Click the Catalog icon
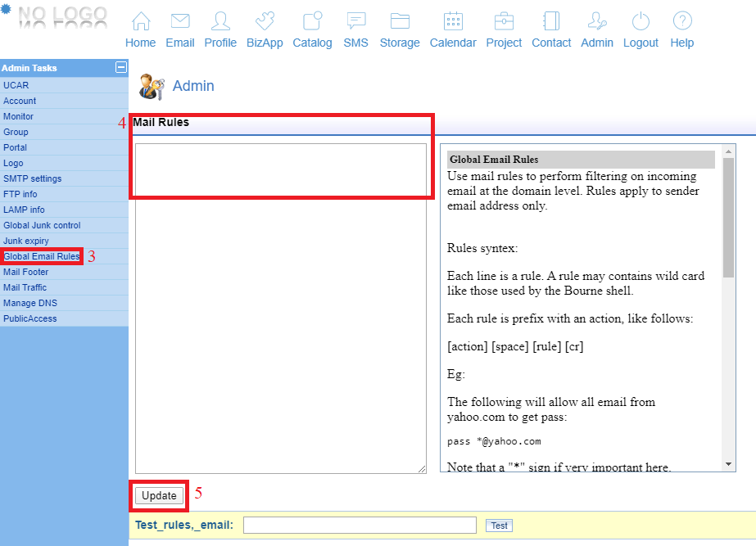 312,22
